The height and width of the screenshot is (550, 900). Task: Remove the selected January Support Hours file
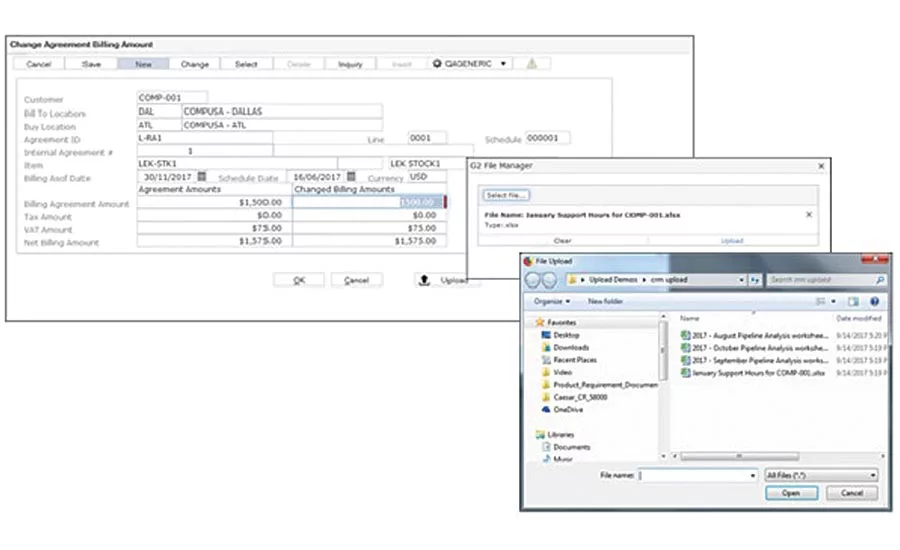(809, 215)
